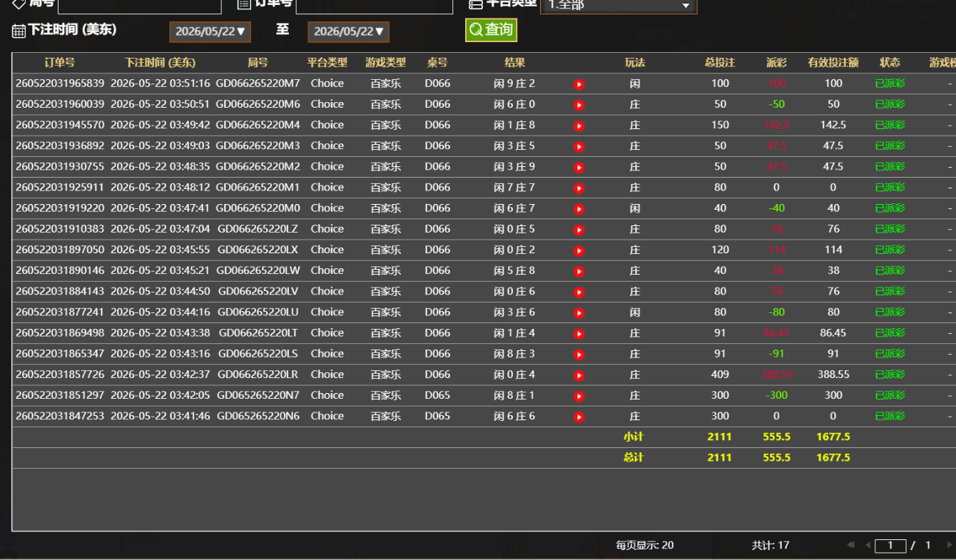Click the 游戏类型 column header
The image size is (956, 560).
click(x=386, y=63)
